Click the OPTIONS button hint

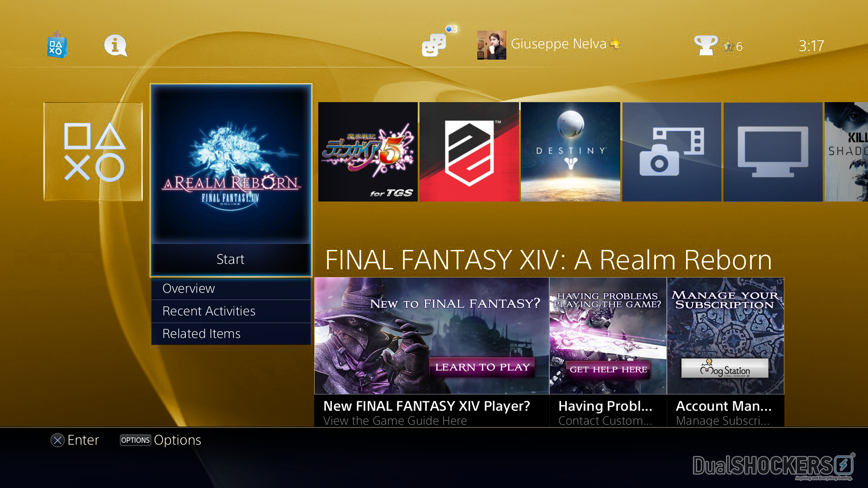135,440
